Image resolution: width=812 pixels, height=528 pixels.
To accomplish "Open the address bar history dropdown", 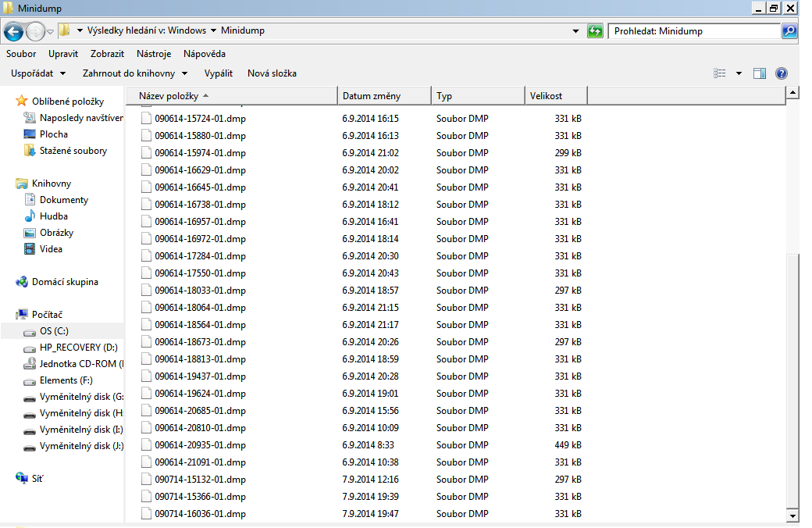I will coord(576,31).
